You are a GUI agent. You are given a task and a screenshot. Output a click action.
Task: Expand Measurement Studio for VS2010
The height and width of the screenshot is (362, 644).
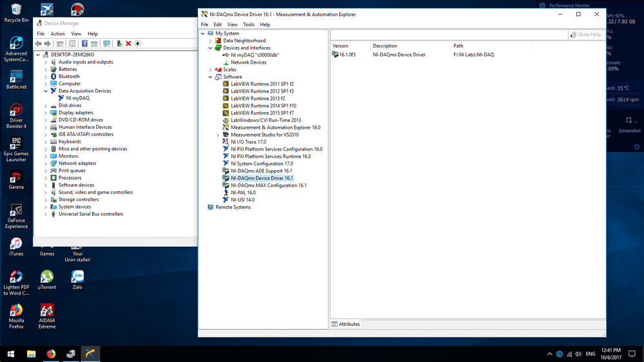[x=218, y=135]
